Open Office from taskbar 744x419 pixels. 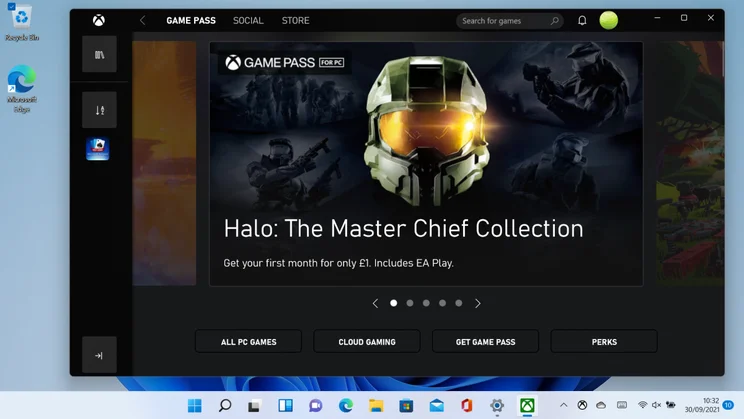click(x=467, y=406)
